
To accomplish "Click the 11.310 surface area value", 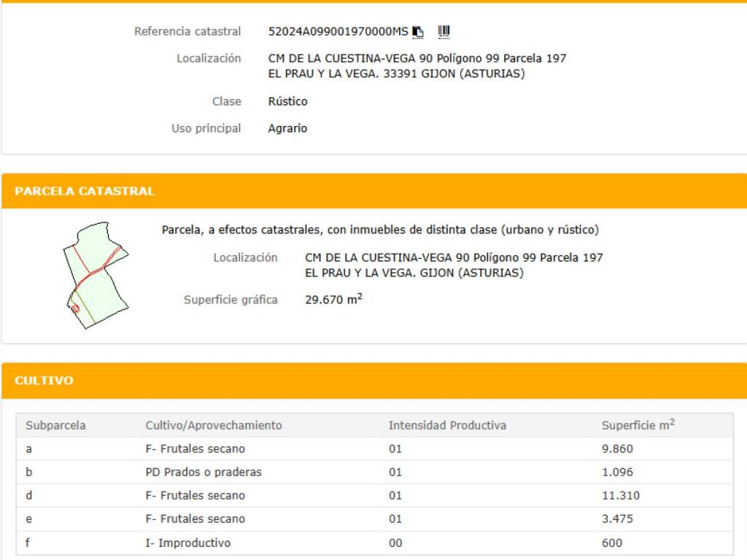I will pyautogui.click(x=620, y=495).
